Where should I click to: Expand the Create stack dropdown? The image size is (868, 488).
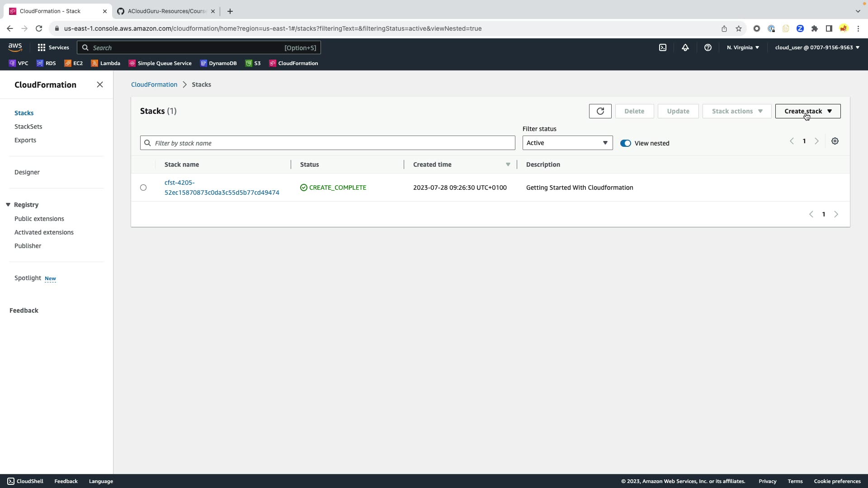point(807,111)
